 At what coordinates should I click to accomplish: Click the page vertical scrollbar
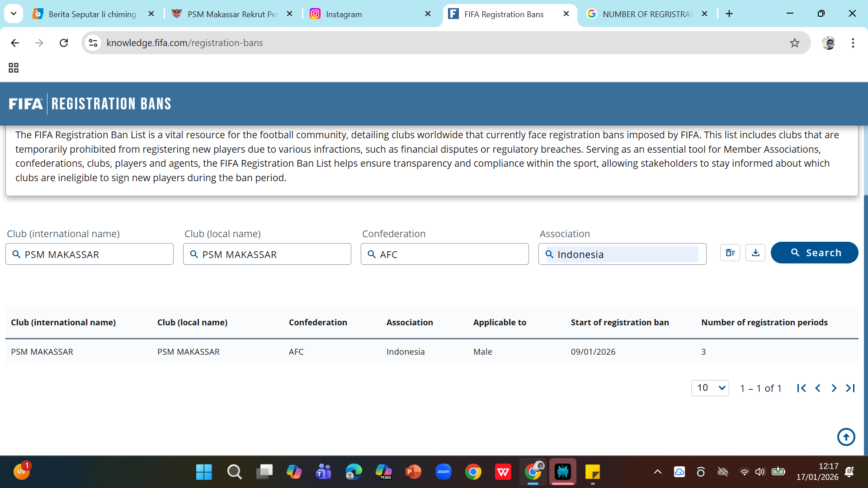(865, 325)
